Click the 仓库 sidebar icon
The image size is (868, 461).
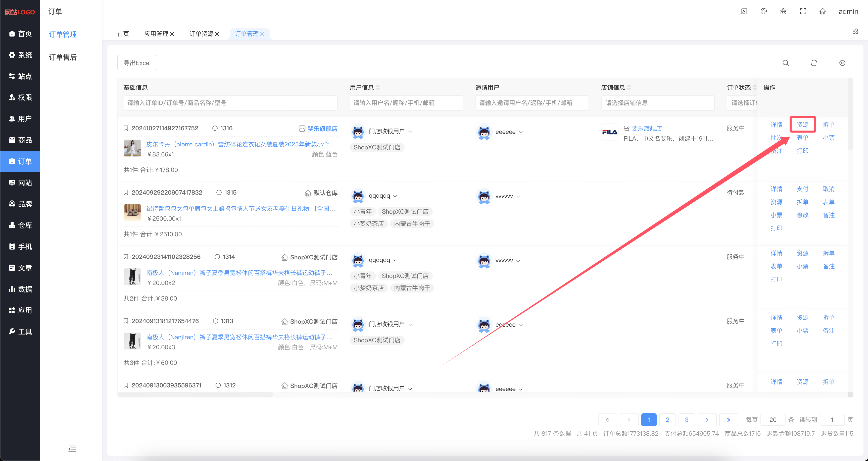(20, 225)
